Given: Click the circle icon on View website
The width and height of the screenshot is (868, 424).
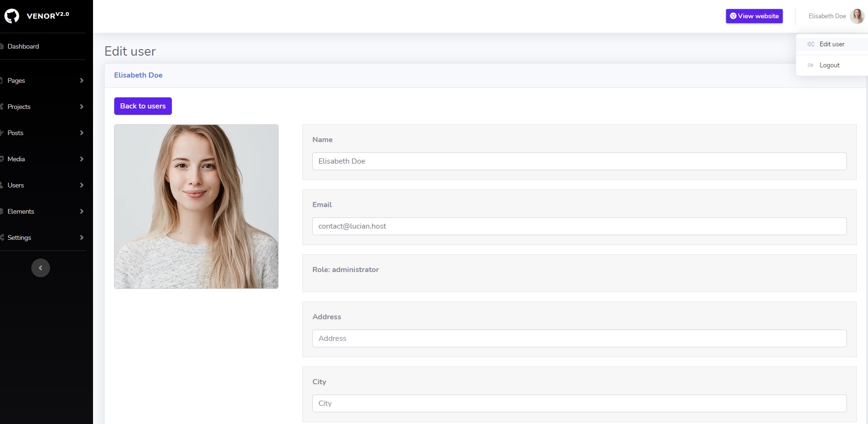Looking at the screenshot, I should pyautogui.click(x=733, y=16).
